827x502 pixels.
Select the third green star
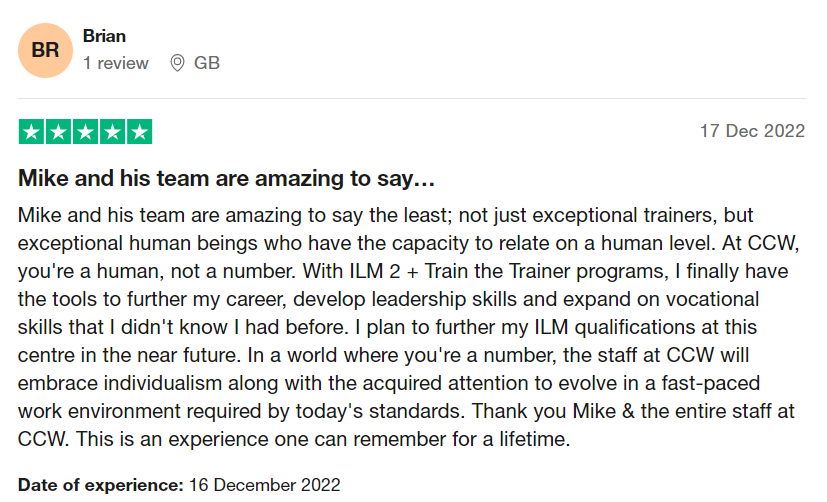click(85, 132)
